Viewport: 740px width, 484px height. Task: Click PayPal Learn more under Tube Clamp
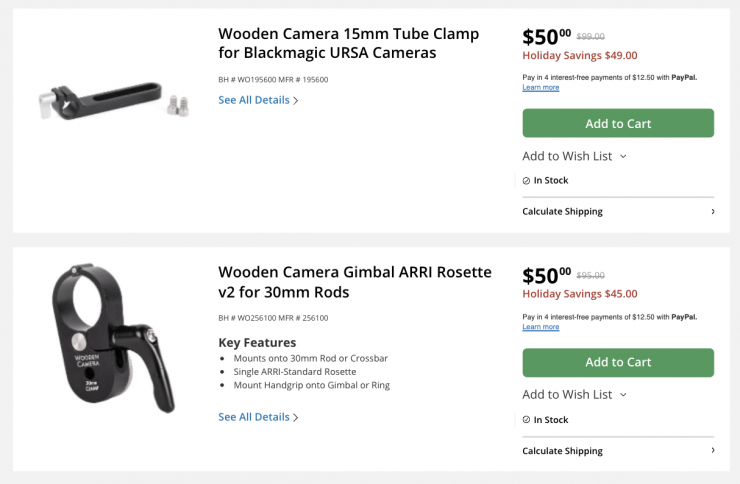coord(540,88)
